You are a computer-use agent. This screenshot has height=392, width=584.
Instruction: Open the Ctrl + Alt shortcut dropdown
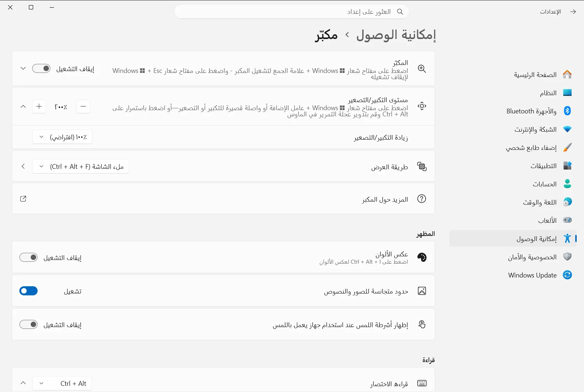point(62,383)
